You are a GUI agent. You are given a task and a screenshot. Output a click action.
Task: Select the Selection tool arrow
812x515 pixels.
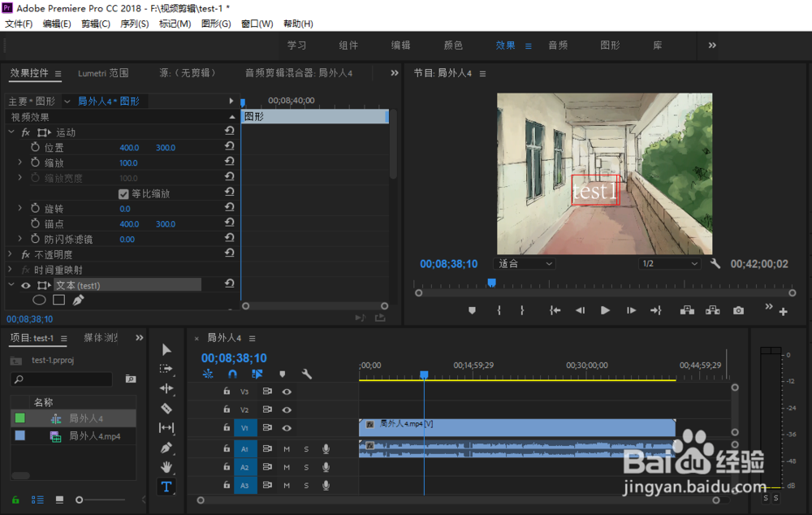point(166,350)
